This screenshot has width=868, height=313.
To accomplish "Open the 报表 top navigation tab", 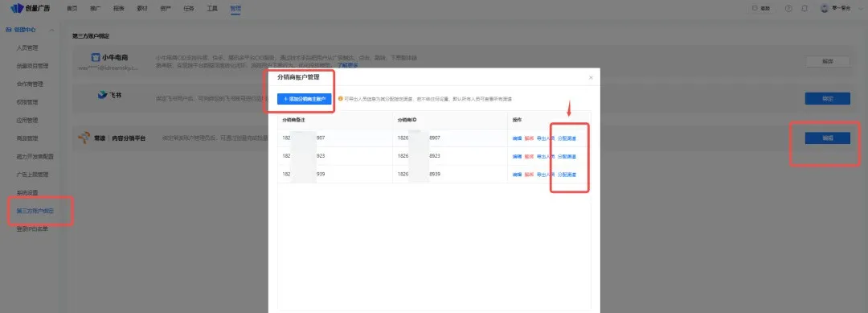I will [x=118, y=9].
